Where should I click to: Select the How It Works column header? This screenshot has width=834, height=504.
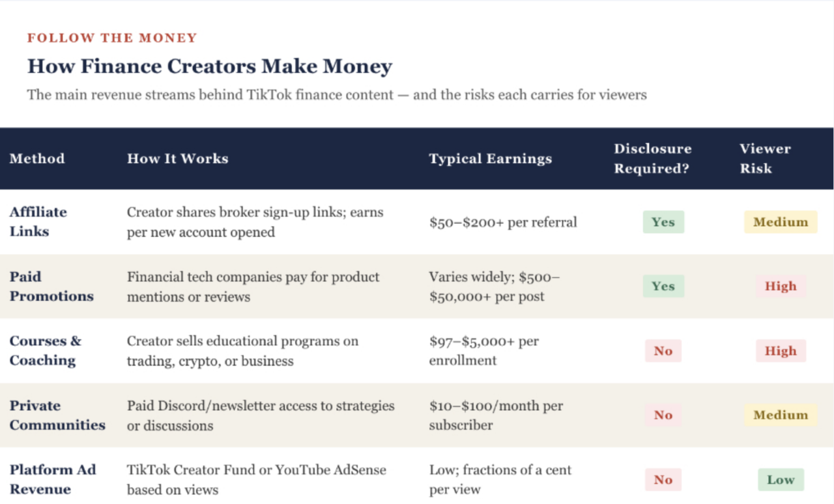pos(177,158)
